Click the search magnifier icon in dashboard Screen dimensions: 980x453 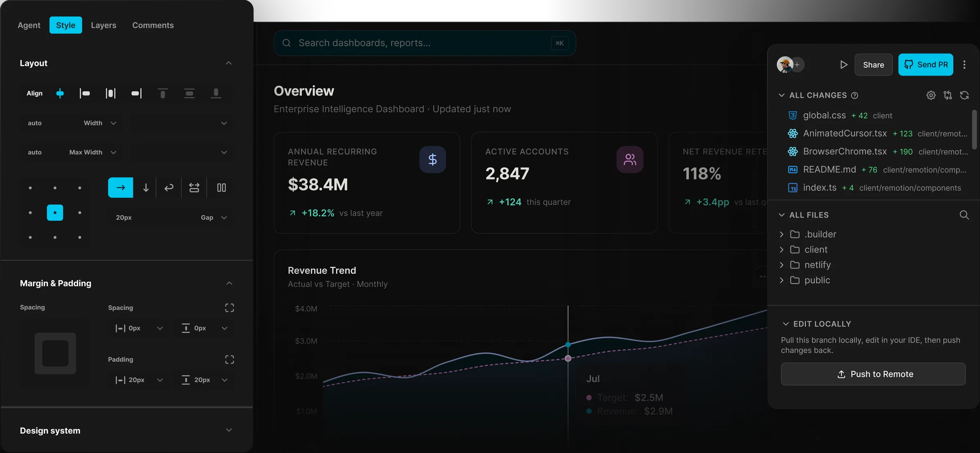(x=287, y=43)
